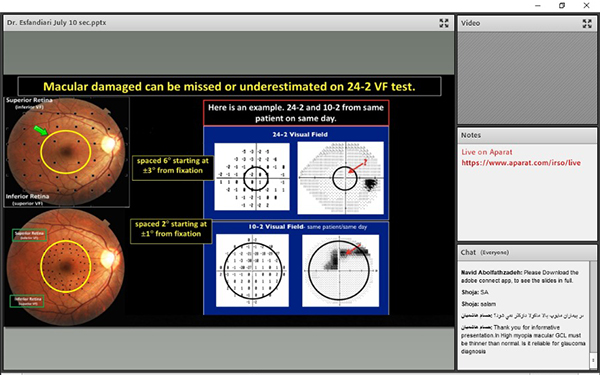The height and width of the screenshot is (375, 600).
Task: Click the 'Here is an example' text box
Action: coord(296,113)
